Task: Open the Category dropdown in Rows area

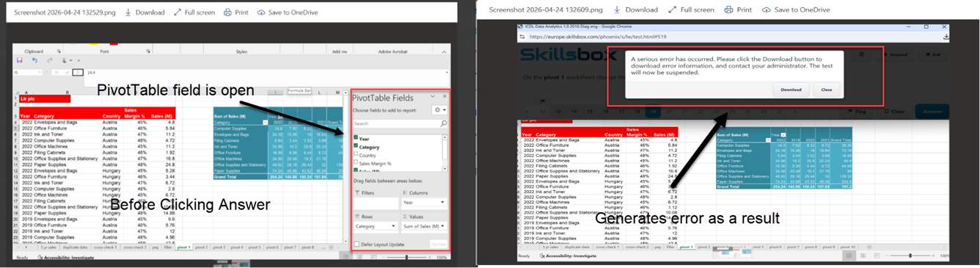Action: pos(393,226)
